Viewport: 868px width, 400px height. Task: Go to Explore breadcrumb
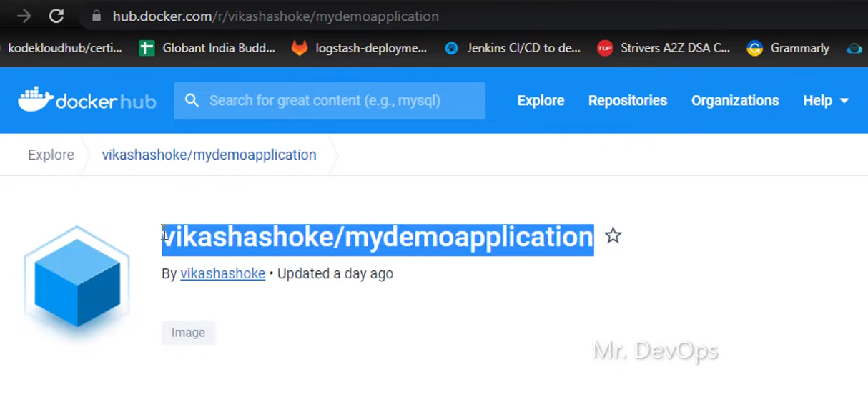click(51, 155)
